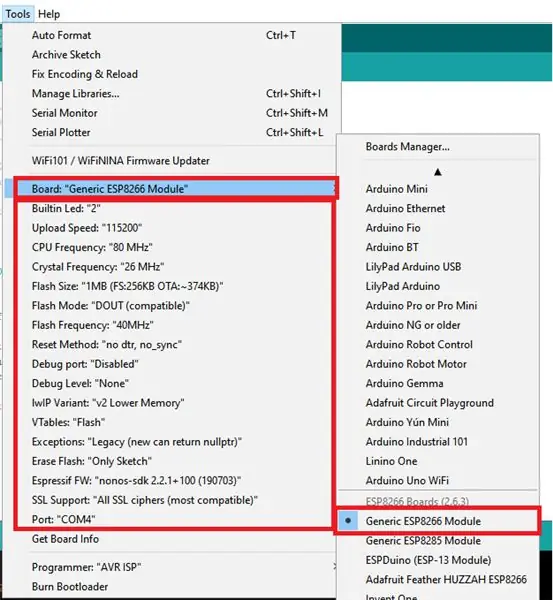Select Arduino NG or older board

(x=438, y=325)
